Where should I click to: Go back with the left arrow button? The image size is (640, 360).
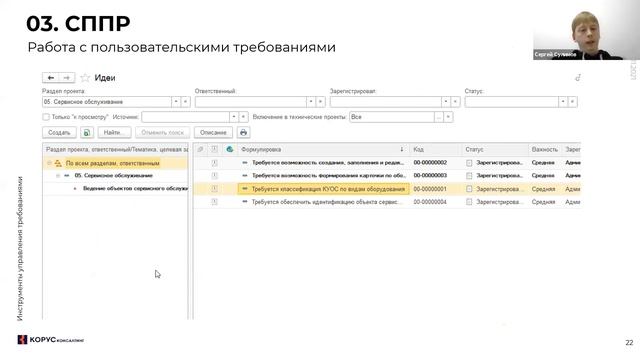pos(51,78)
